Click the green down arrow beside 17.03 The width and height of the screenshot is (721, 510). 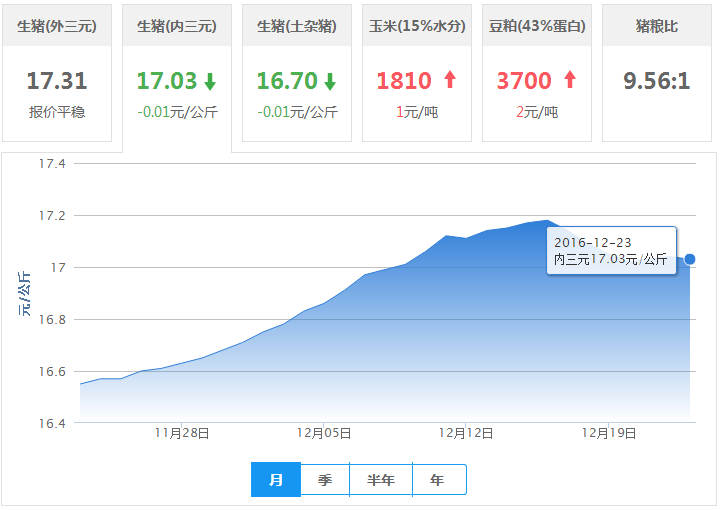pos(210,81)
